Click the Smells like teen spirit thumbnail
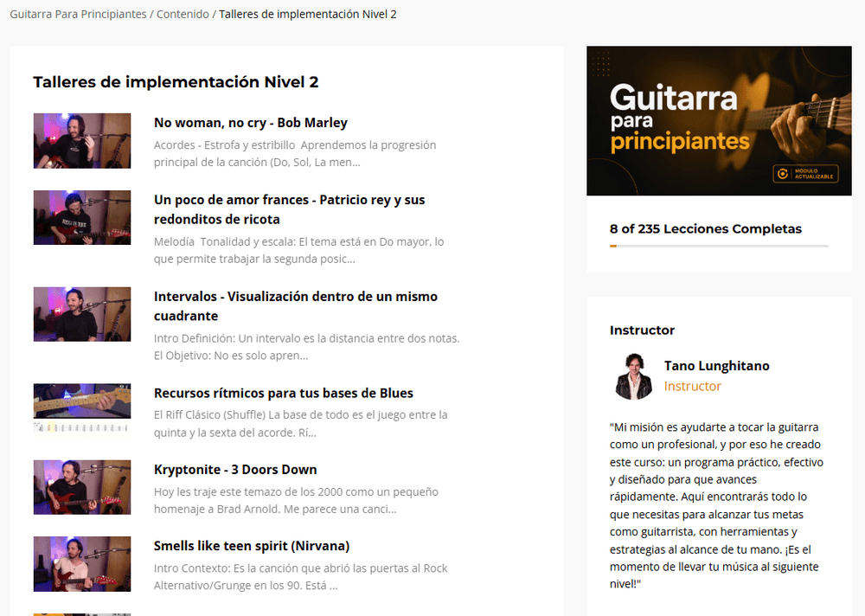 point(82,563)
